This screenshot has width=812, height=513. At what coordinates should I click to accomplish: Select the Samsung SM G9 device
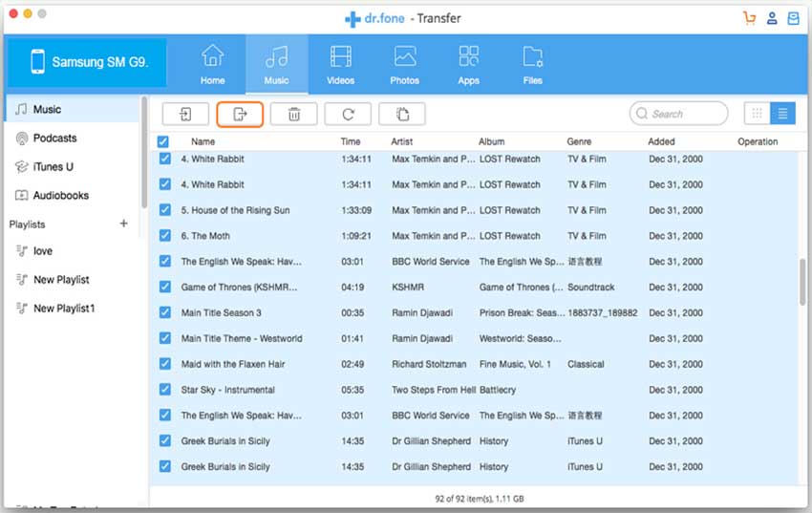pos(87,62)
